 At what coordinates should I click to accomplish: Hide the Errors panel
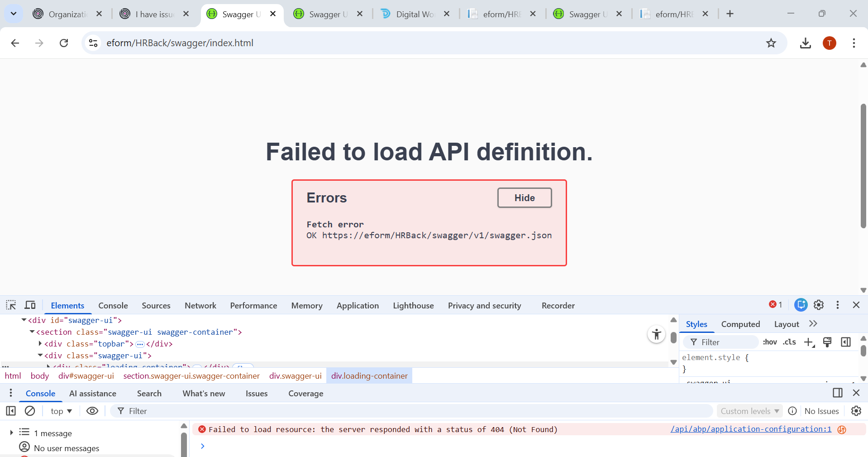coord(524,198)
